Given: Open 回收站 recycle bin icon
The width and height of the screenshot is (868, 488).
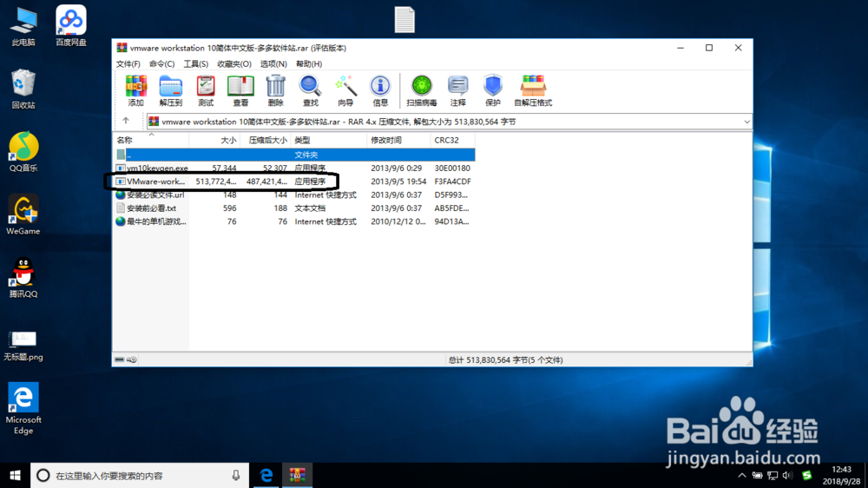Looking at the screenshot, I should [23, 89].
